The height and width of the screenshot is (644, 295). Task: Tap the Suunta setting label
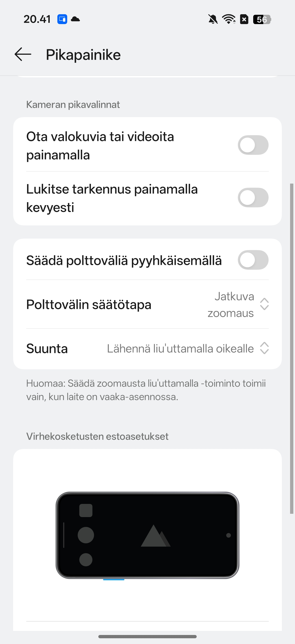[x=47, y=349]
